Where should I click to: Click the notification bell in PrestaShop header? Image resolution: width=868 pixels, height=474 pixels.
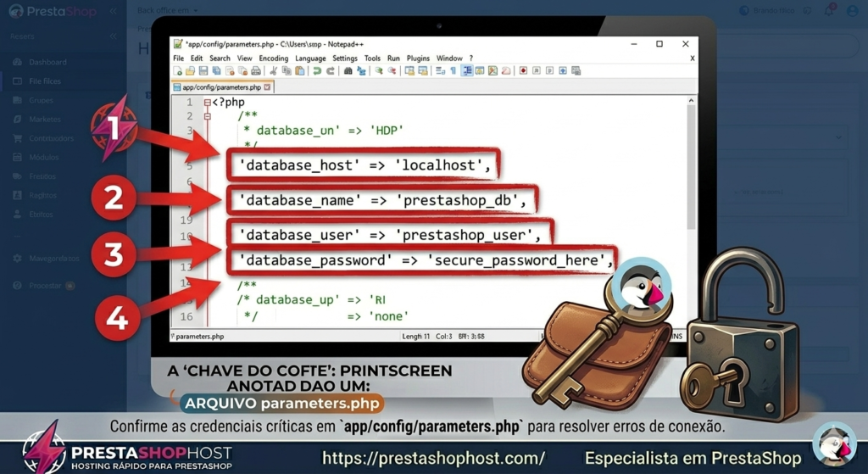(x=829, y=10)
